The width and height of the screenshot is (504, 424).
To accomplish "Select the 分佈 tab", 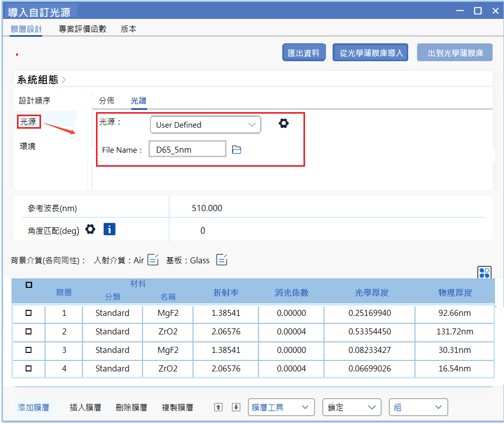I will point(106,101).
